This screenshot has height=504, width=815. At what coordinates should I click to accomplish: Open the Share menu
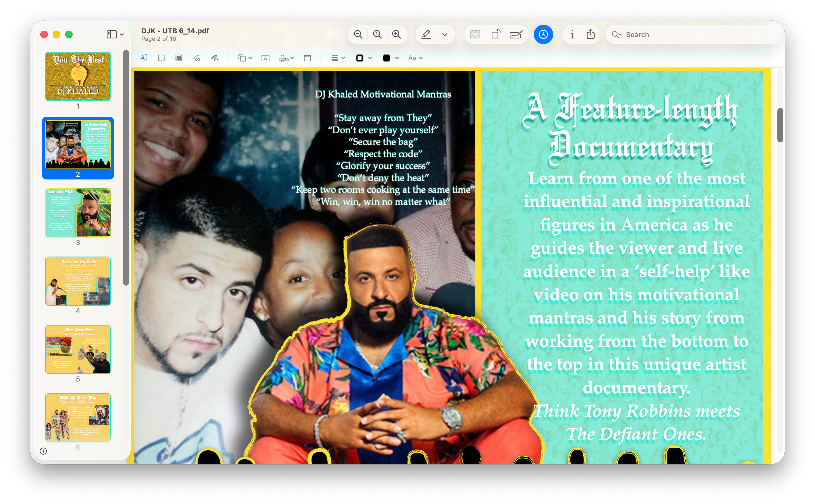click(591, 34)
